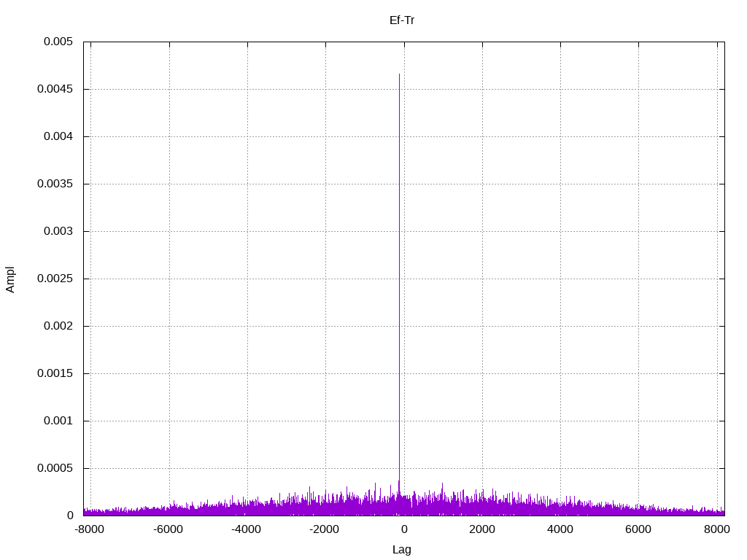Click the x-axis value -4000
The image size is (747, 560).
tap(247, 529)
